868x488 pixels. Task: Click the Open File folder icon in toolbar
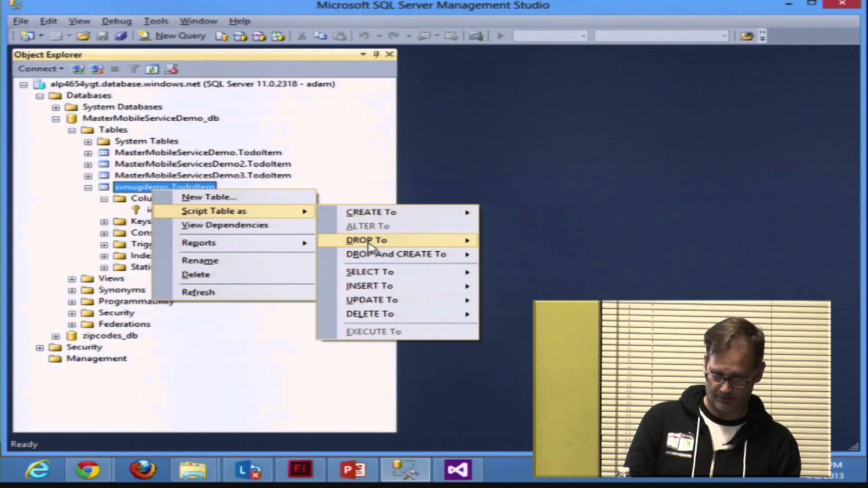pyautogui.click(x=83, y=36)
